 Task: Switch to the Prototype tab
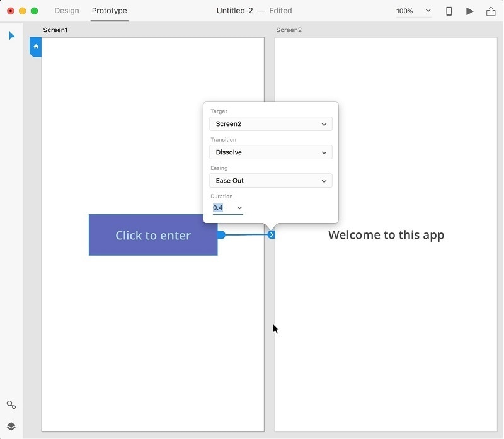(x=109, y=11)
